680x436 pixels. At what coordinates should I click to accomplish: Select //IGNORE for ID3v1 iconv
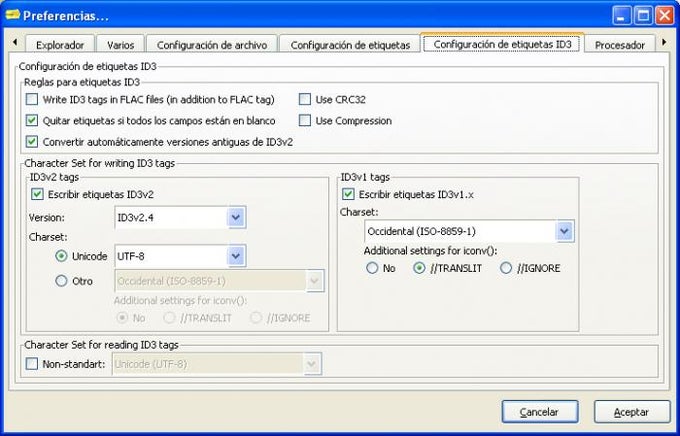coord(506,268)
